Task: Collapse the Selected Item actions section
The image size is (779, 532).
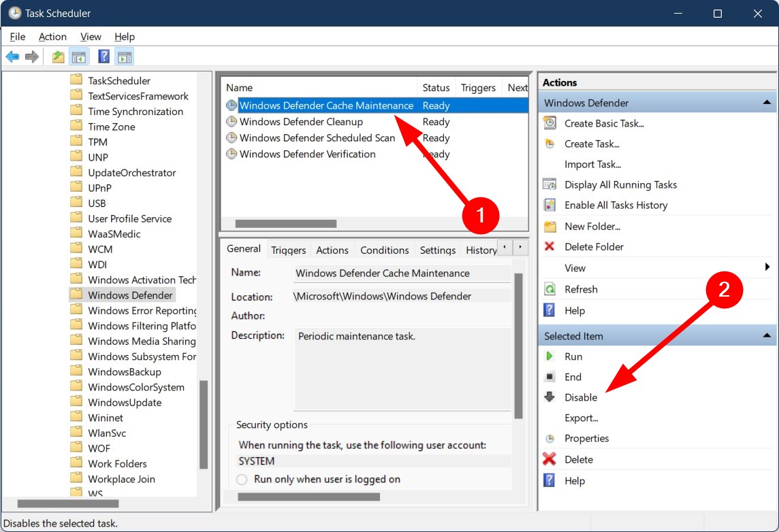Action: tap(767, 336)
